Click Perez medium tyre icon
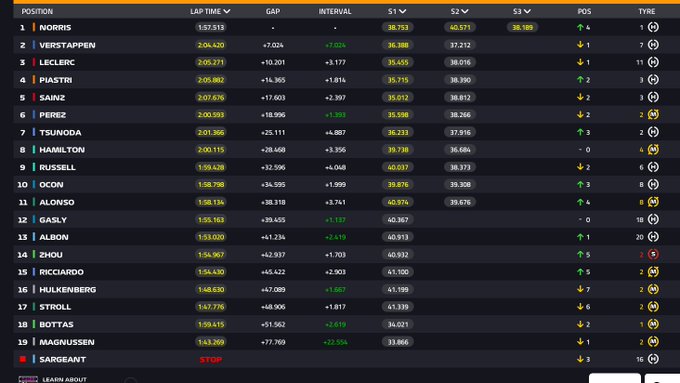Viewport: 680px width, 383px height. [653, 115]
